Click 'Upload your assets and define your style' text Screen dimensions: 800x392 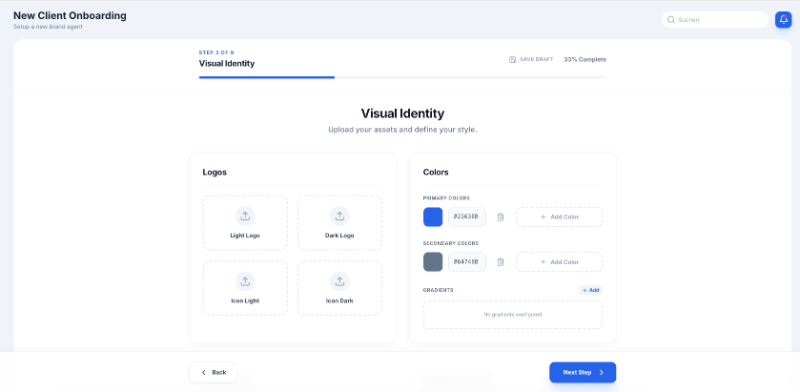click(403, 130)
